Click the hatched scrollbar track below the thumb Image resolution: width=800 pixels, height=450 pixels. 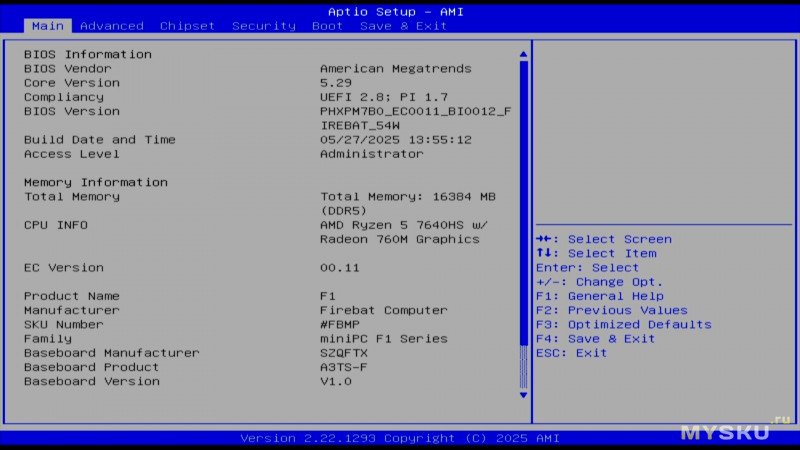[523, 367]
